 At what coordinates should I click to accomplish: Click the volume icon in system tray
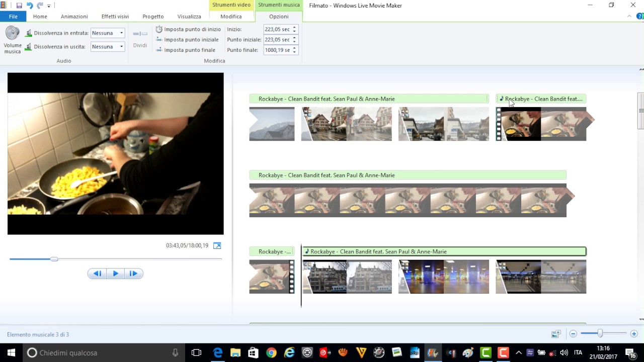coord(564,352)
